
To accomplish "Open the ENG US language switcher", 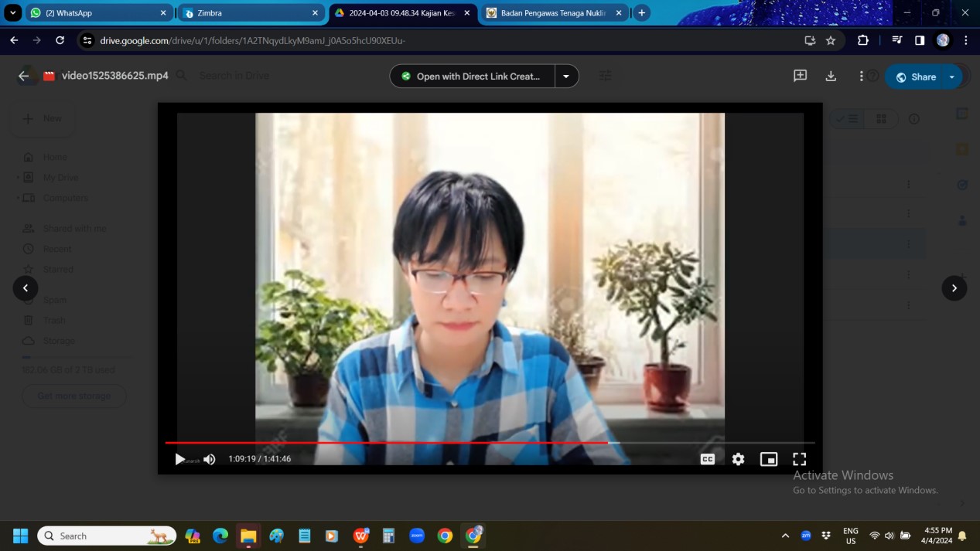I will pyautogui.click(x=851, y=536).
